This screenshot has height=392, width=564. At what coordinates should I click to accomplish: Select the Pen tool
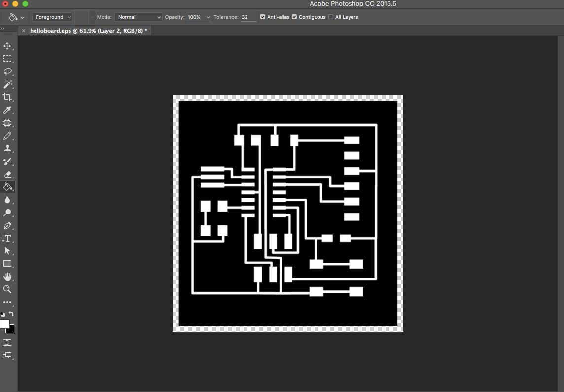tap(7, 225)
